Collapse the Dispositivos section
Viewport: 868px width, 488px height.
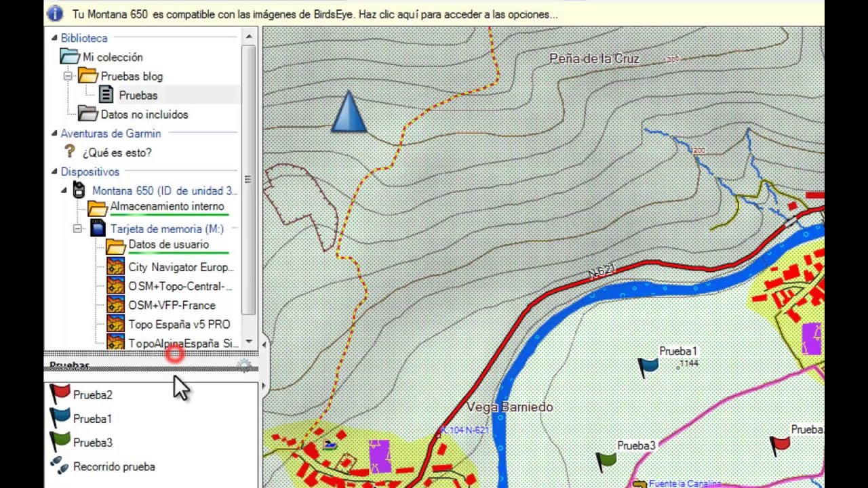(54, 172)
